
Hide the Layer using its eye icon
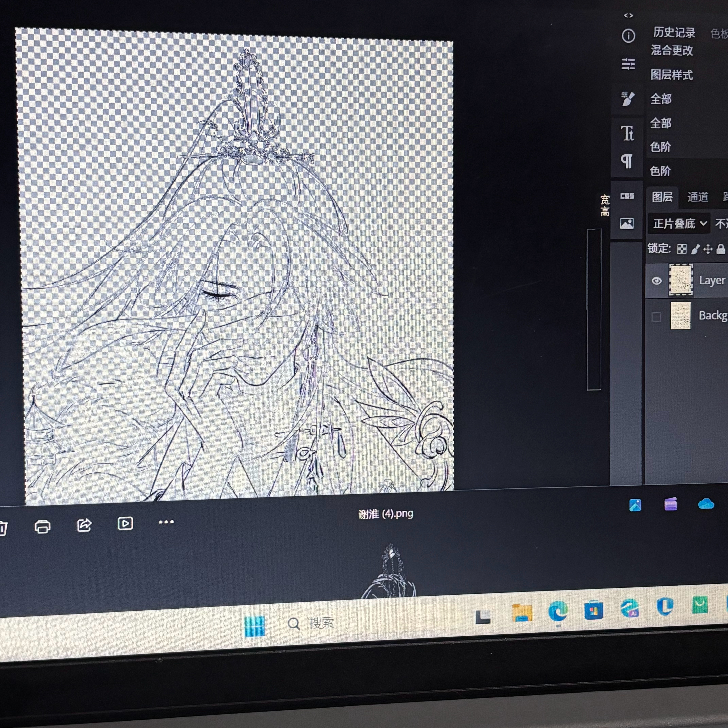pos(656,281)
